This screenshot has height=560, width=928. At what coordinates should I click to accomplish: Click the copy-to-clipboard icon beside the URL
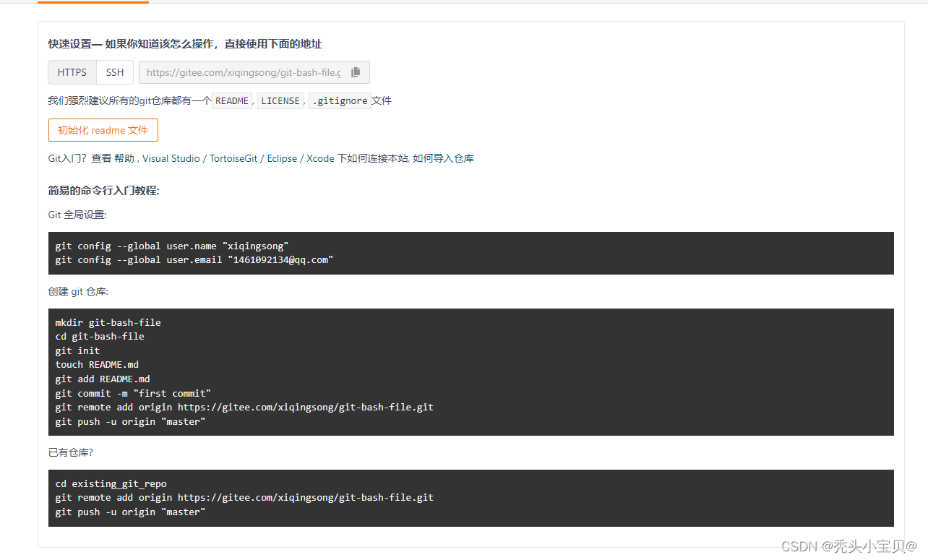(x=355, y=72)
